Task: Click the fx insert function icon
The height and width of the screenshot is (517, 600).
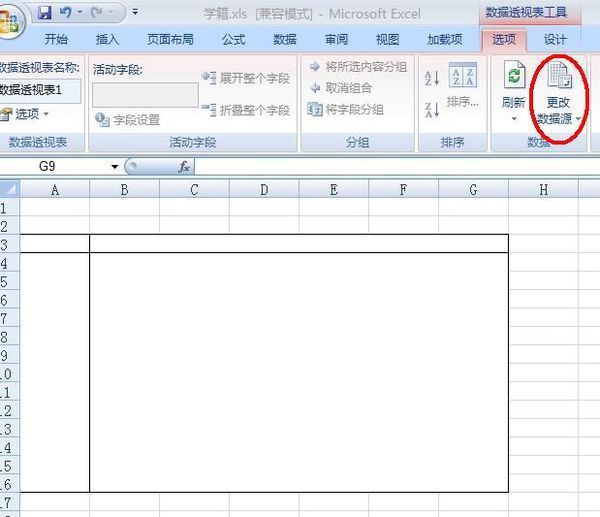Action: pyautogui.click(x=184, y=166)
